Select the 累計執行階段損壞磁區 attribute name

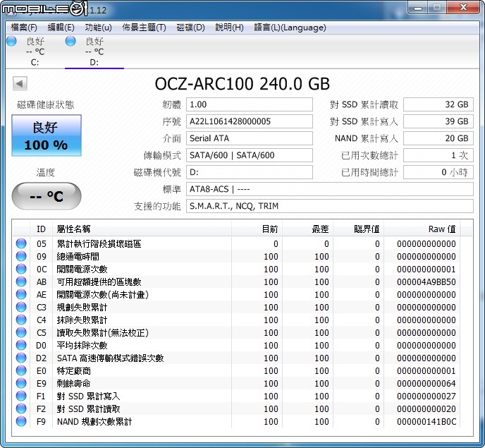click(x=99, y=244)
